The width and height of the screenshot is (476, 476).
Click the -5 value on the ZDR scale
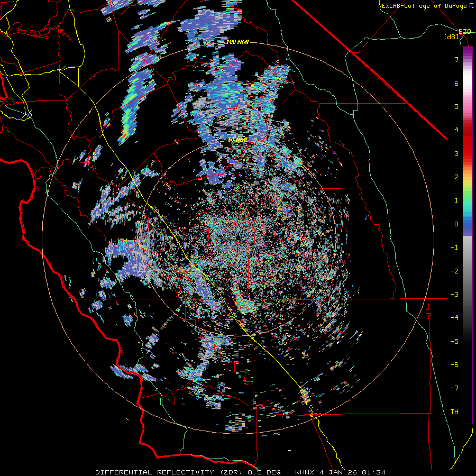click(x=454, y=342)
